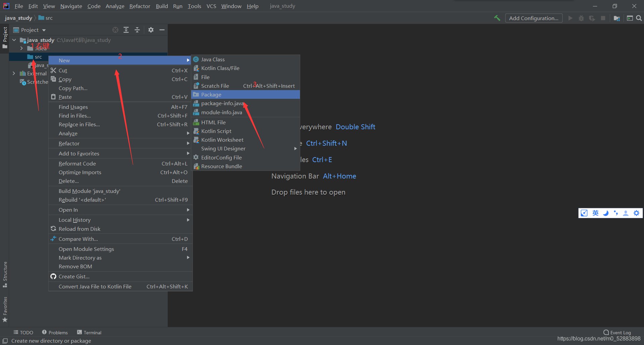Expand the Analyze submenu arrow
The width and height of the screenshot is (644, 345).
(188, 133)
